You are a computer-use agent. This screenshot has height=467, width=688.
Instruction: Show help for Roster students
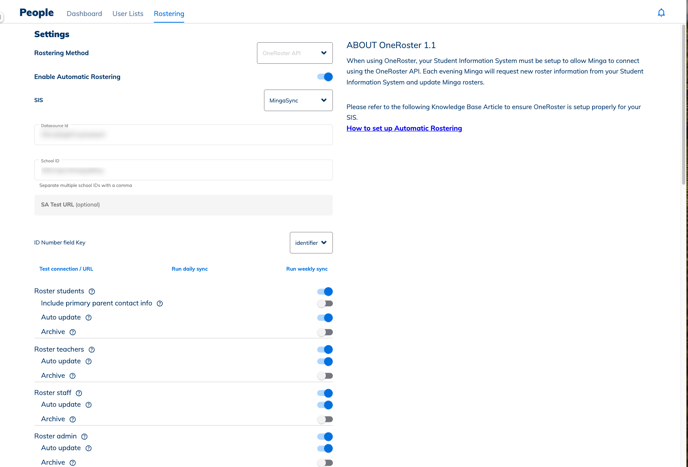pyautogui.click(x=92, y=291)
